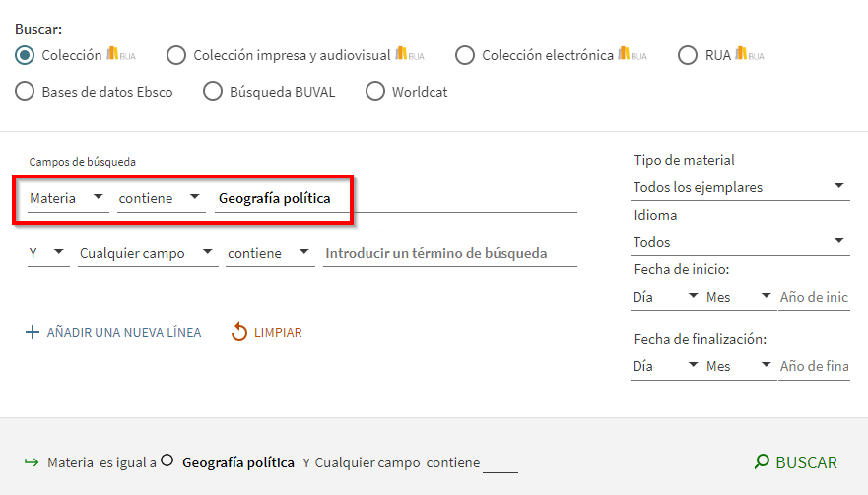This screenshot has height=495, width=868.
Task: Open the Materia field dropdown
Action: coord(68,198)
